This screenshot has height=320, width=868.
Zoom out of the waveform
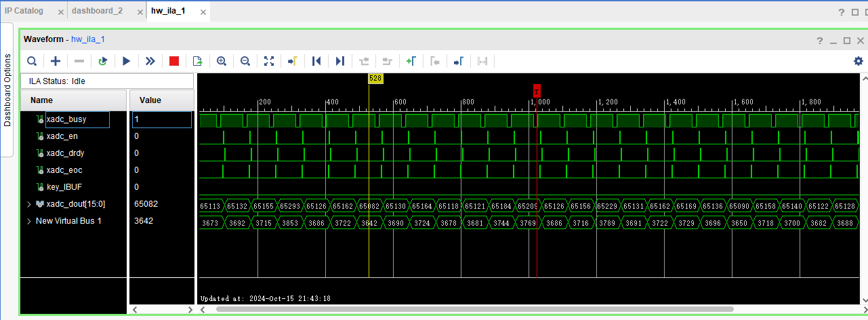(x=245, y=61)
